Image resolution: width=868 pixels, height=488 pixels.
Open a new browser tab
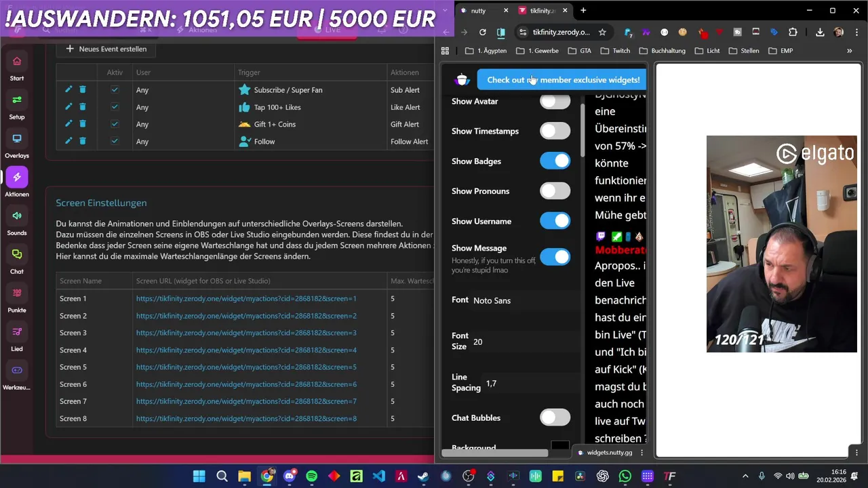(583, 11)
